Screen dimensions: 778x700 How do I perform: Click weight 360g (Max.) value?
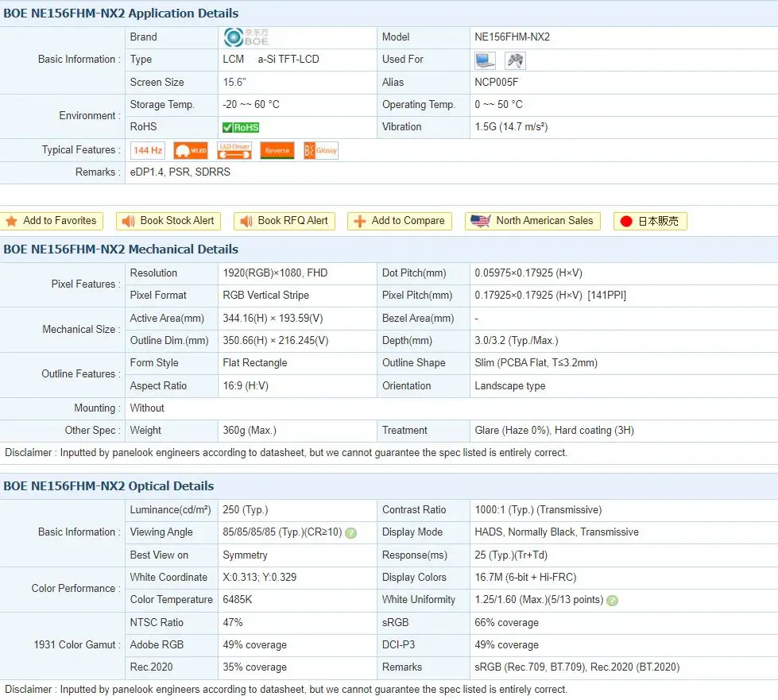(250, 431)
